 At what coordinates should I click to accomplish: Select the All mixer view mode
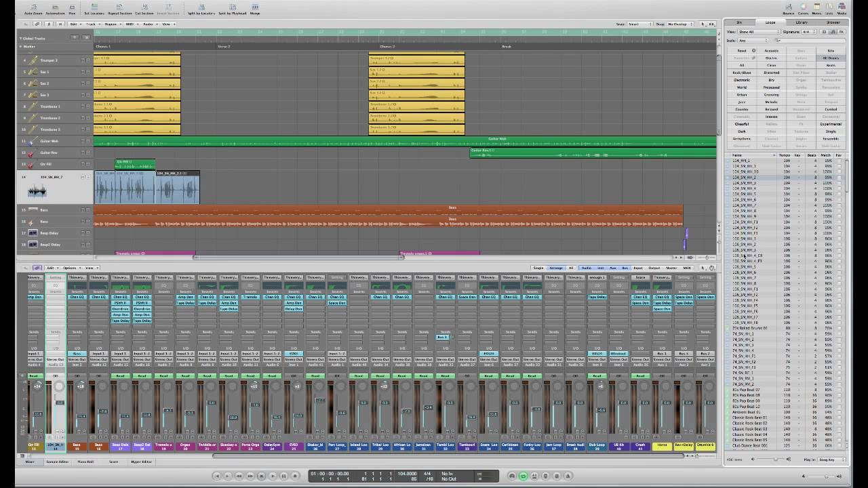coord(571,268)
